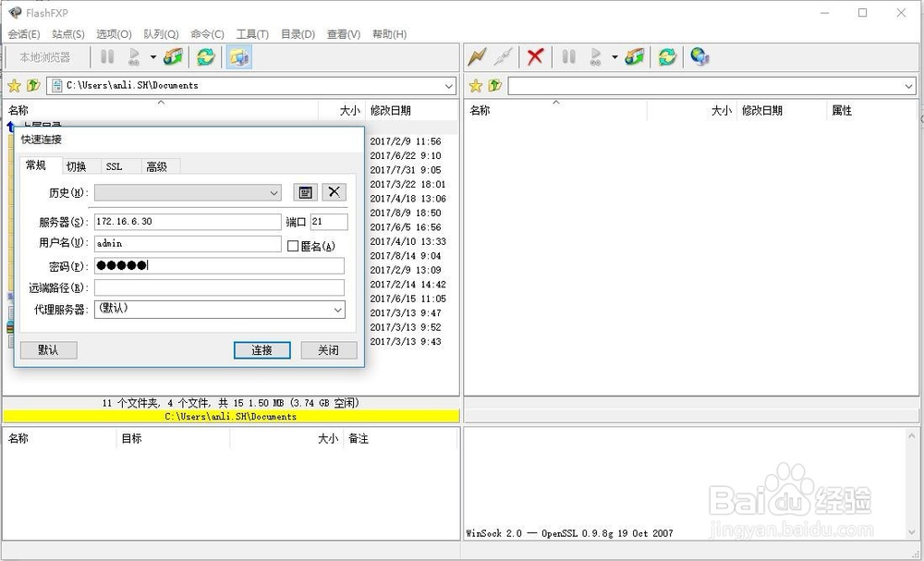Open the transfer options arrow in the local toolbar
Screen dimensions: 924x561
[x=153, y=57]
